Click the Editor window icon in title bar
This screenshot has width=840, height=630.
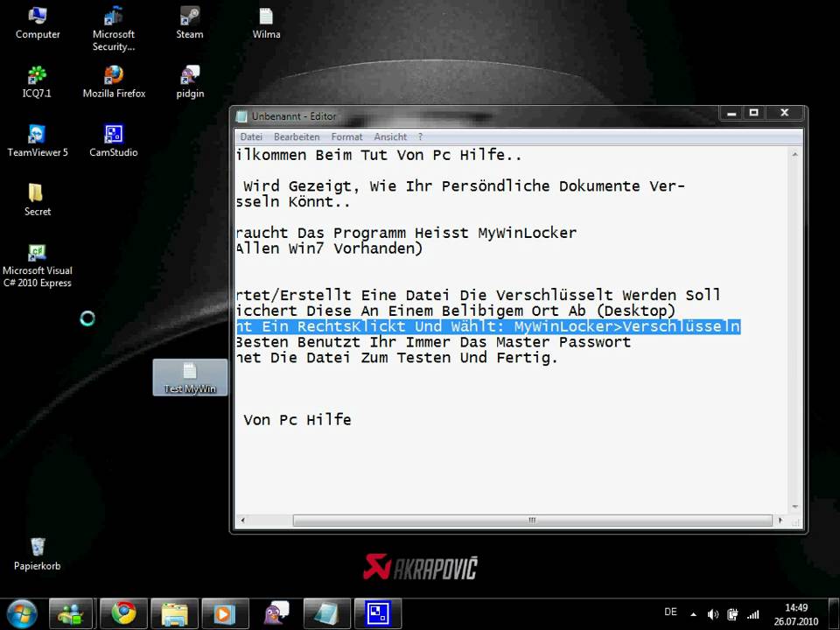242,116
